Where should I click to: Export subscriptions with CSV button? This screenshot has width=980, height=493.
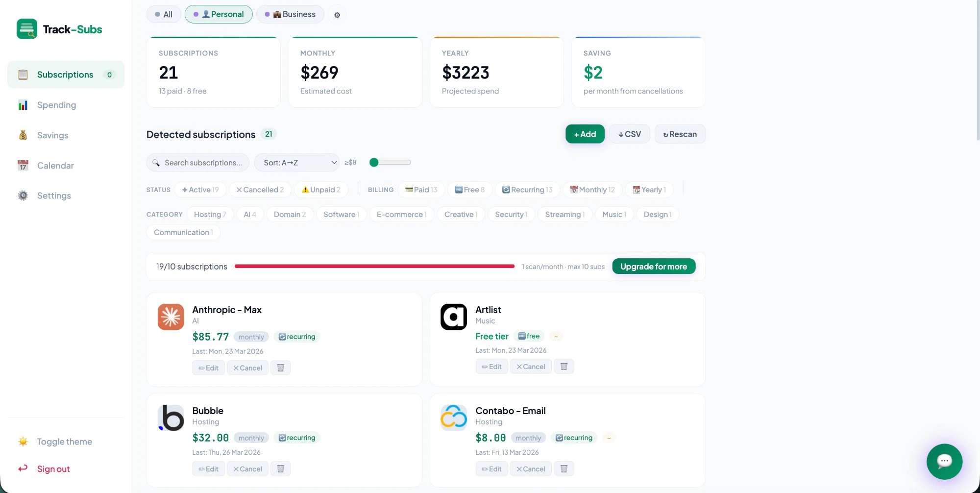pos(630,134)
